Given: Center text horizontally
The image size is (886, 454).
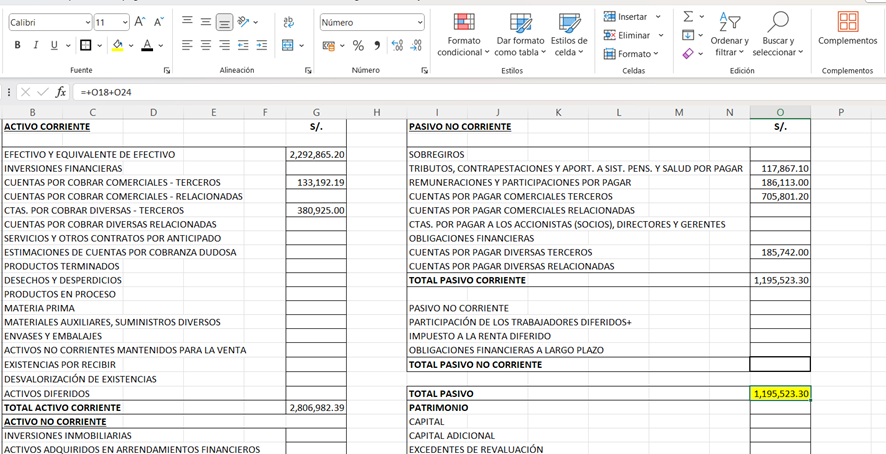Looking at the screenshot, I should tap(206, 45).
